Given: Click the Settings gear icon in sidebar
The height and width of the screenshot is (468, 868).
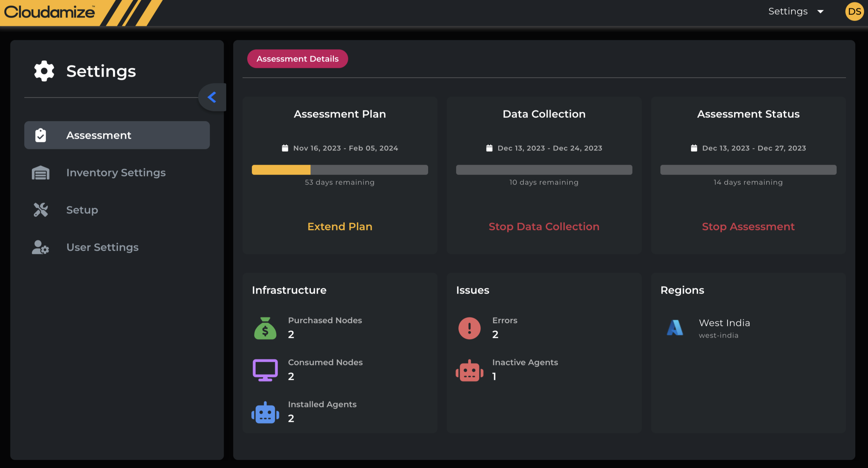Looking at the screenshot, I should click(44, 71).
